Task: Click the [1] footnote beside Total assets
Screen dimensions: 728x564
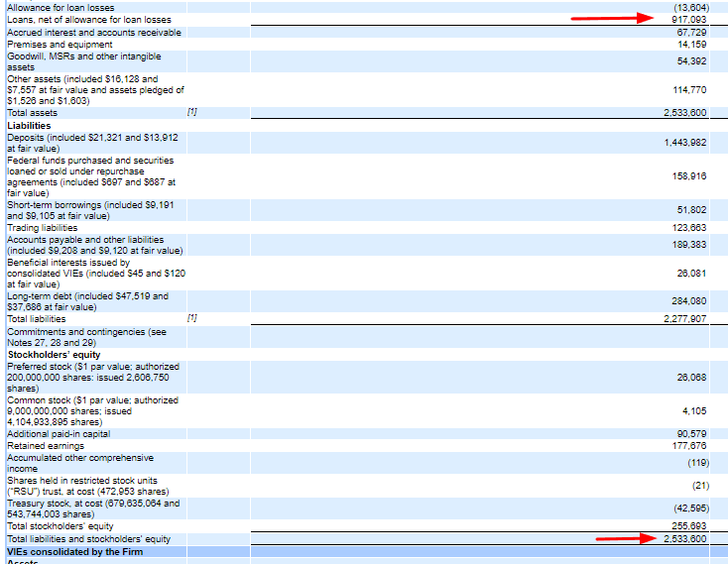Action: pos(192,113)
